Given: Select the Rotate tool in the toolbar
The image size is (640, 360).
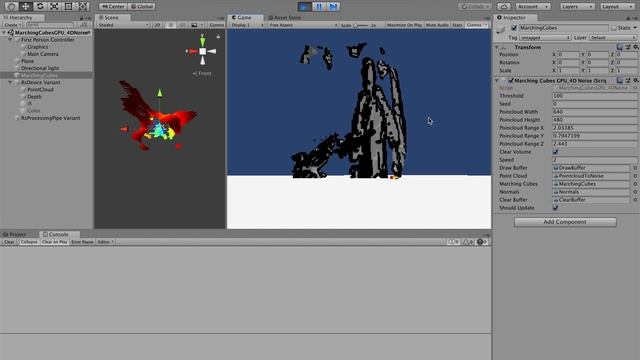Looking at the screenshot, I should point(40,6).
